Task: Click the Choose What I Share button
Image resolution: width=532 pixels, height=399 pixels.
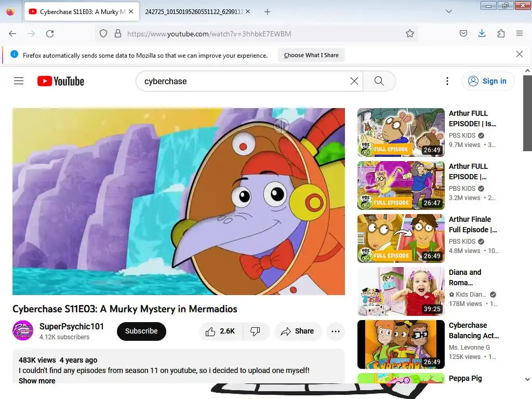Action: click(x=311, y=55)
